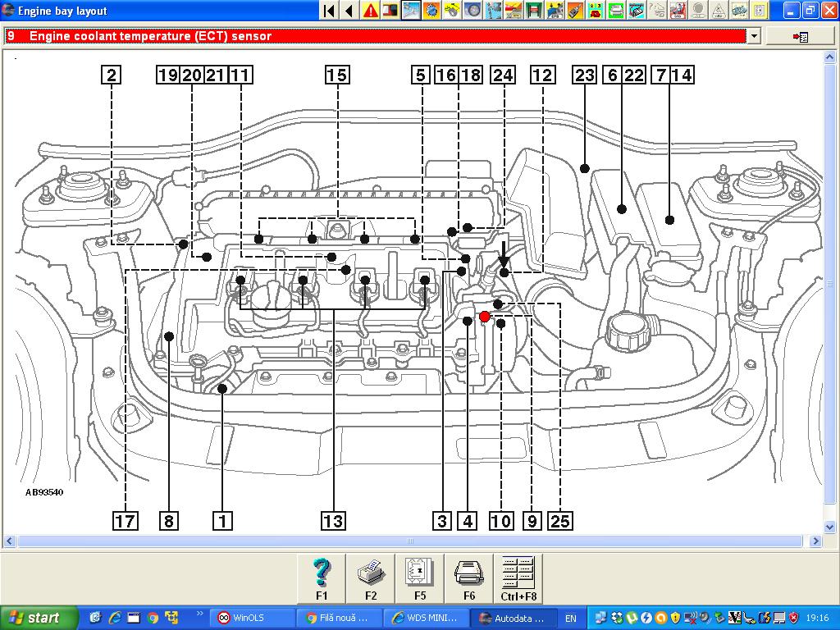Viewport: 840px width, 630px height.
Task: Click the previous page back arrow
Action: coord(349,11)
